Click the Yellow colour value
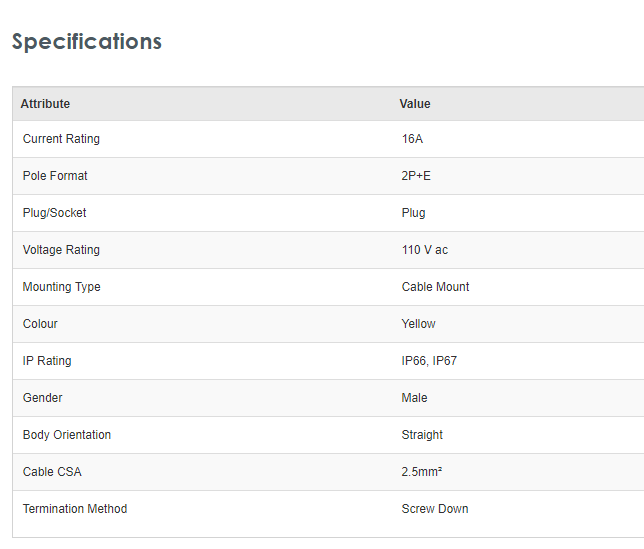The height and width of the screenshot is (549, 644). [x=419, y=324]
